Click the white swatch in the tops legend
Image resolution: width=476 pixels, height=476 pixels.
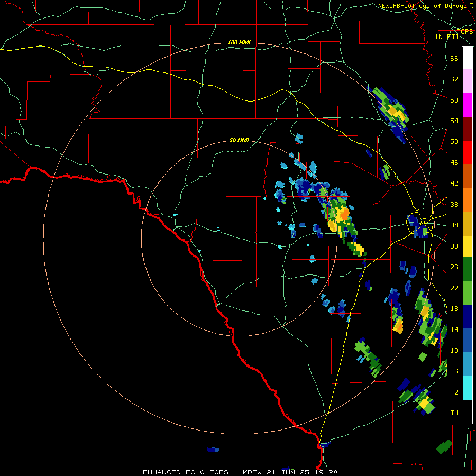pyautogui.click(x=467, y=58)
